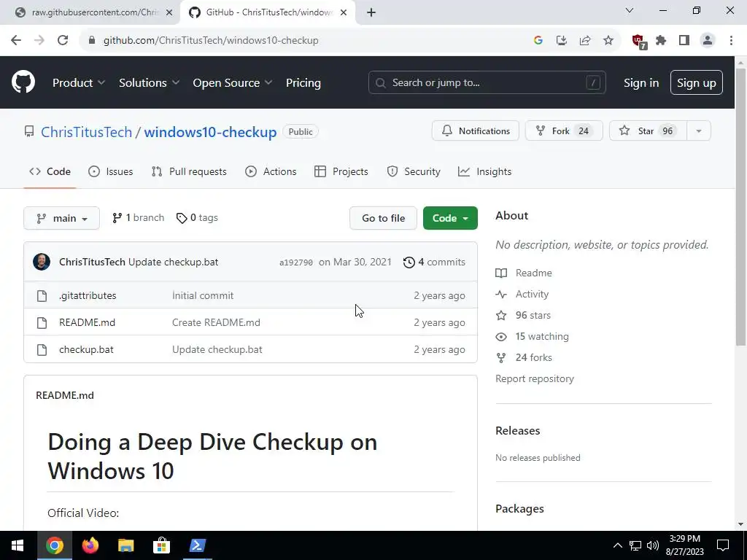Switch to the Issues tab
This screenshot has height=560, width=747.
pos(111,171)
